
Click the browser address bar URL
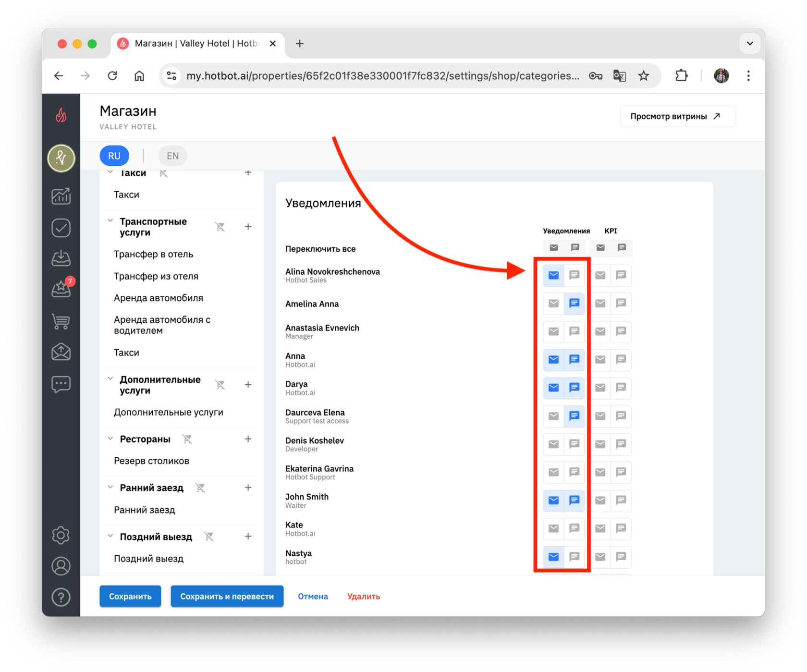click(x=382, y=76)
